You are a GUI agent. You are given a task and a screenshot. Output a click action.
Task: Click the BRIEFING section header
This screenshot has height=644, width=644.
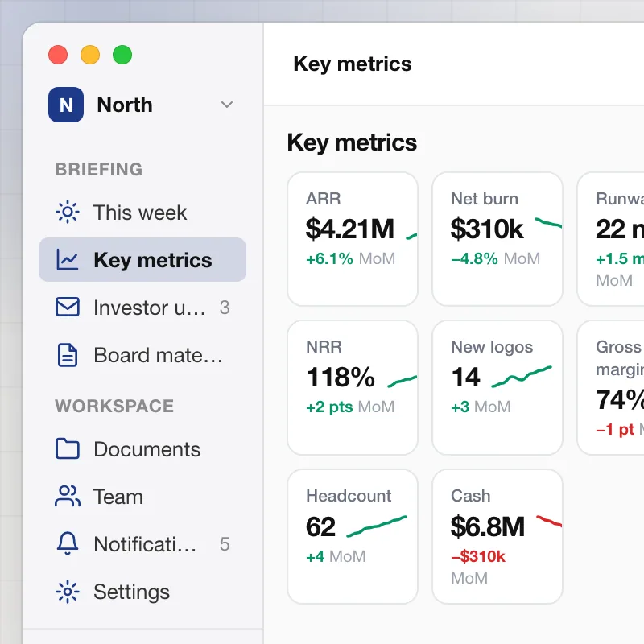pyautogui.click(x=99, y=170)
